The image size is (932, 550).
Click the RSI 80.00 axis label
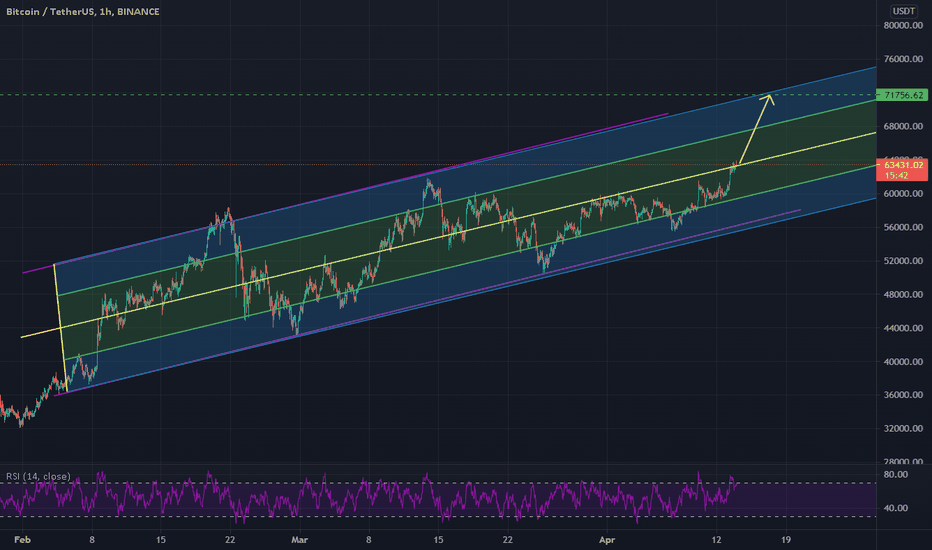click(896, 474)
